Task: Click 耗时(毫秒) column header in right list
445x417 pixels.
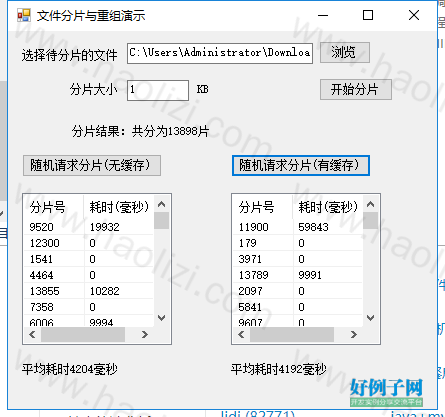Action: coord(328,207)
